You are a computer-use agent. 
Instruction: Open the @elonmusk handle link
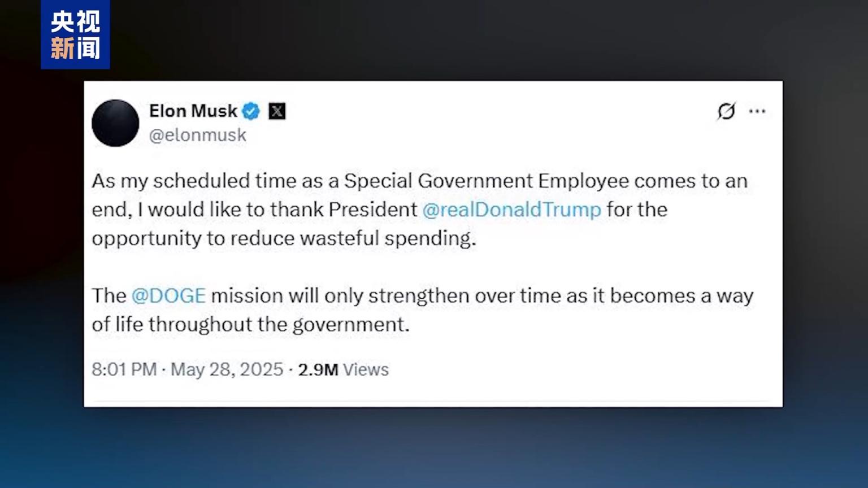198,136
